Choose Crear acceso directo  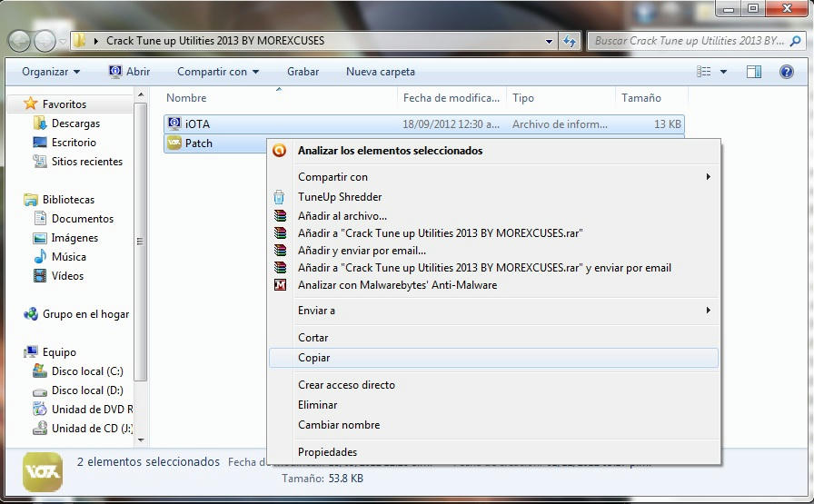point(493,385)
